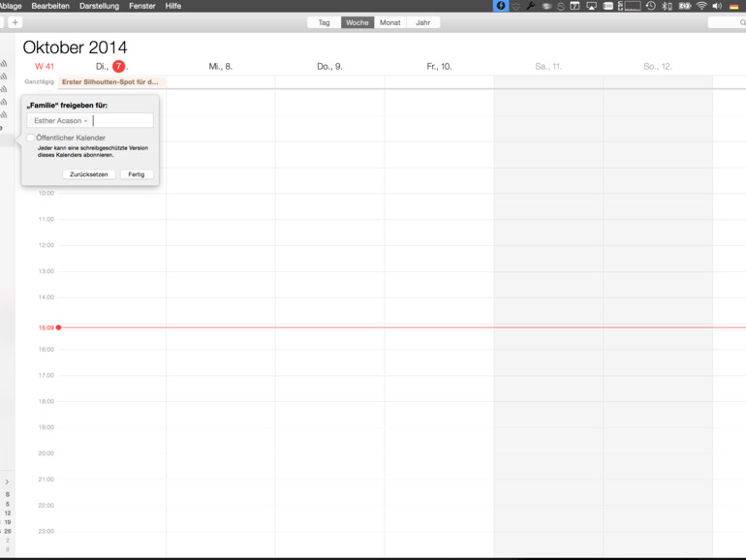Open the Bluetooth status menu
The width and height of the screenshot is (746, 560).
(x=667, y=6)
